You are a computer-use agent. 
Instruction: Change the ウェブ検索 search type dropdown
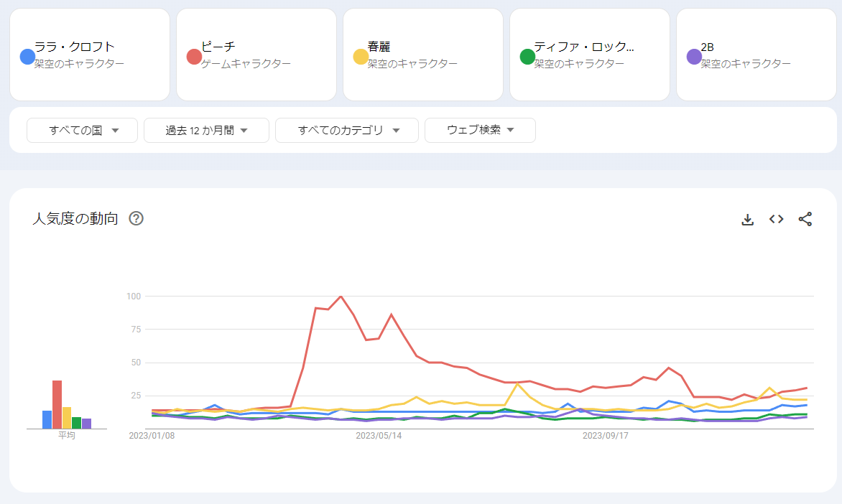(480, 131)
